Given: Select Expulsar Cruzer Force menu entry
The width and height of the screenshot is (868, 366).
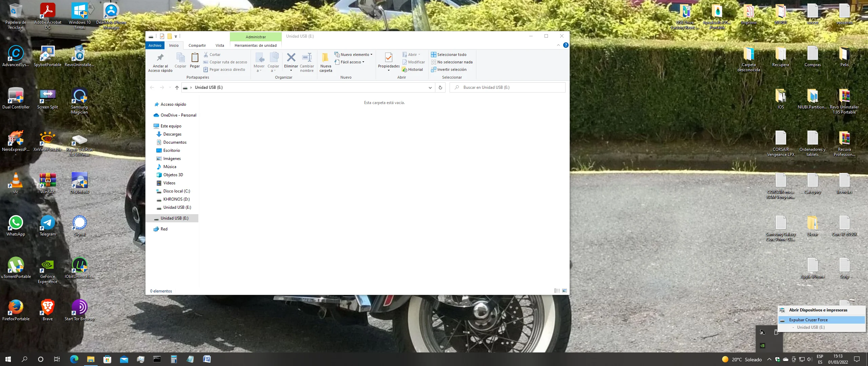Looking at the screenshot, I should (808, 320).
